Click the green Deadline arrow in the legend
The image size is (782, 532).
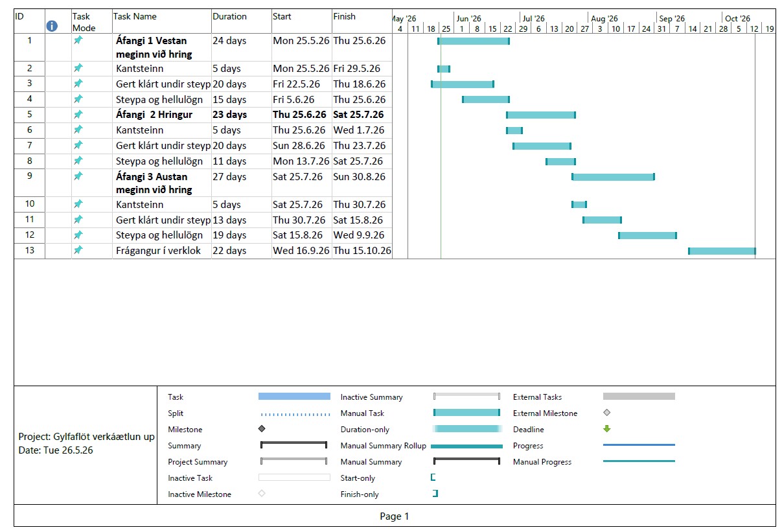606,429
